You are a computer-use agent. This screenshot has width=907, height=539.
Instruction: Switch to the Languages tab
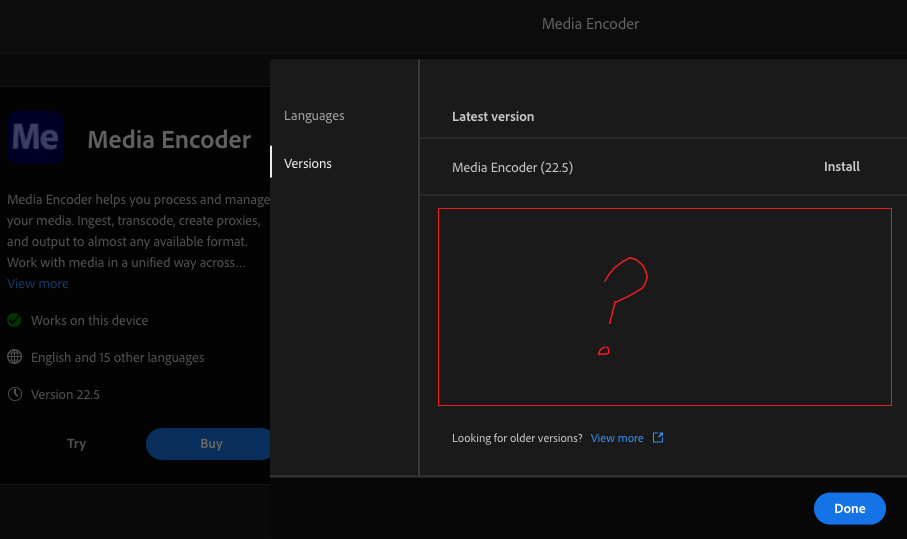tap(314, 116)
